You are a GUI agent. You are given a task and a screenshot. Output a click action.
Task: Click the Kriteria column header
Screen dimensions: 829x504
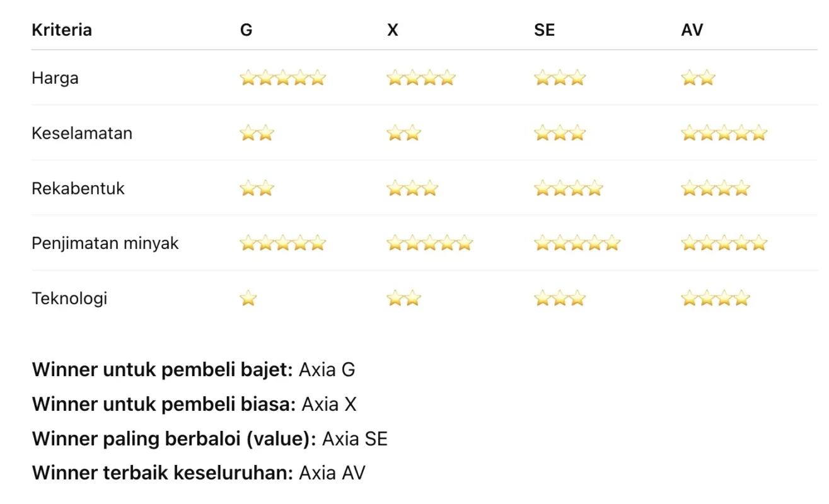point(62,30)
